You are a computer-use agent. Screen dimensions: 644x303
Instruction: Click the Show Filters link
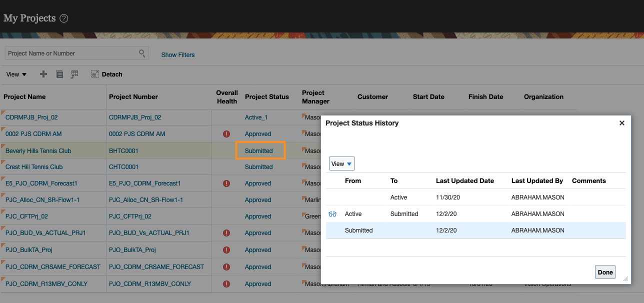[178, 55]
